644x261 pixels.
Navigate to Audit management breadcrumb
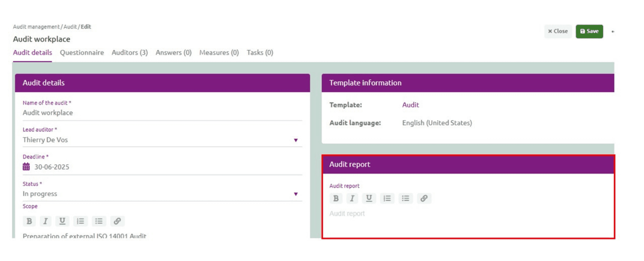pyautogui.click(x=36, y=27)
